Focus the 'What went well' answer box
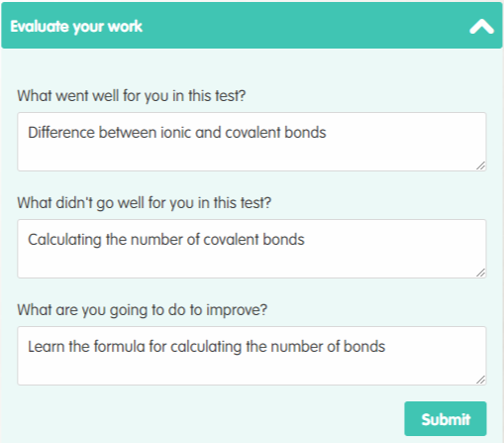This screenshot has width=504, height=443. 252,142
